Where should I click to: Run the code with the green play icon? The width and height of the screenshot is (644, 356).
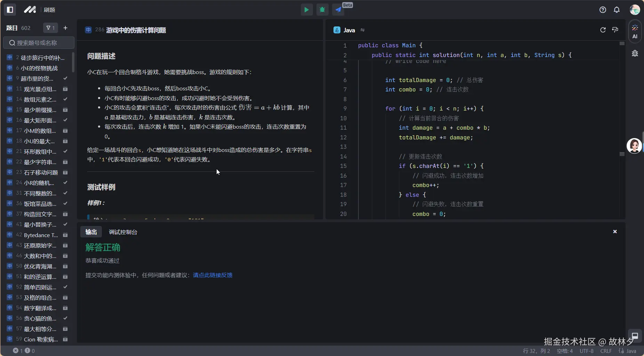[x=307, y=9]
